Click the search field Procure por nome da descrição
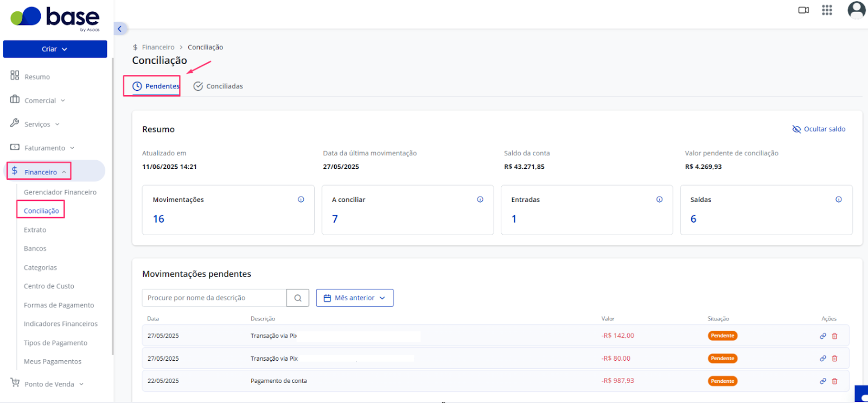The height and width of the screenshot is (403, 868). click(x=214, y=298)
